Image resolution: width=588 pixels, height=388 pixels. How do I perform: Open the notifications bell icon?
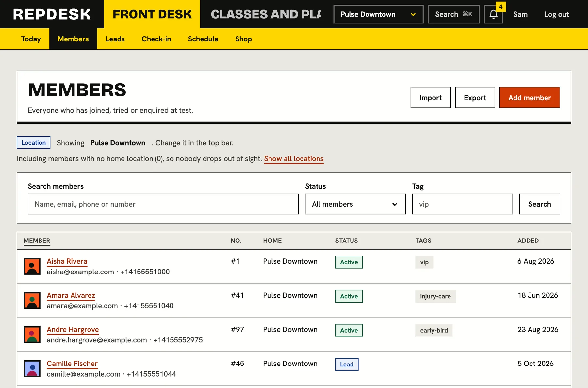493,14
